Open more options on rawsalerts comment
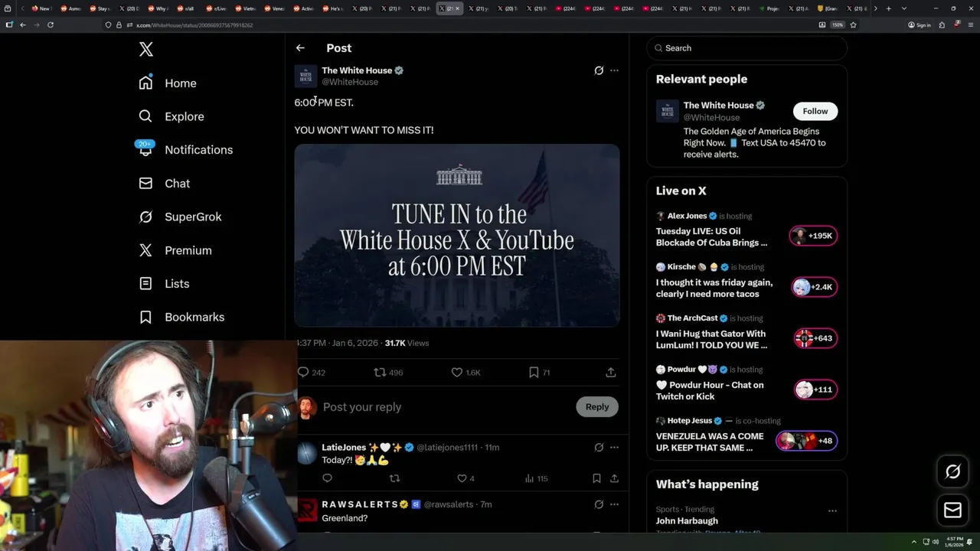980x551 pixels. (614, 504)
